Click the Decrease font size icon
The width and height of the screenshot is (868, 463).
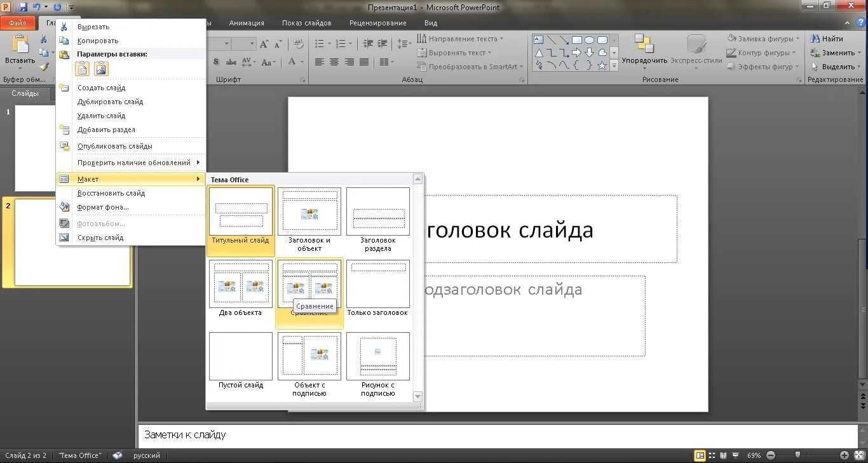coord(278,44)
